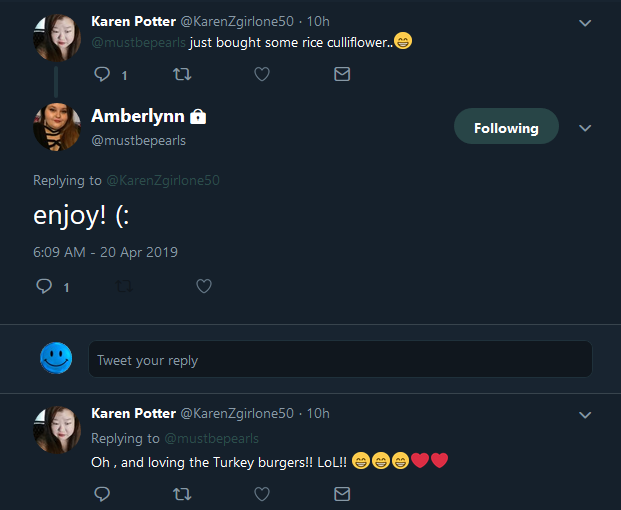This screenshot has height=510, width=621.
Task: Open Amberlynn's profile picture
Action: (x=57, y=127)
